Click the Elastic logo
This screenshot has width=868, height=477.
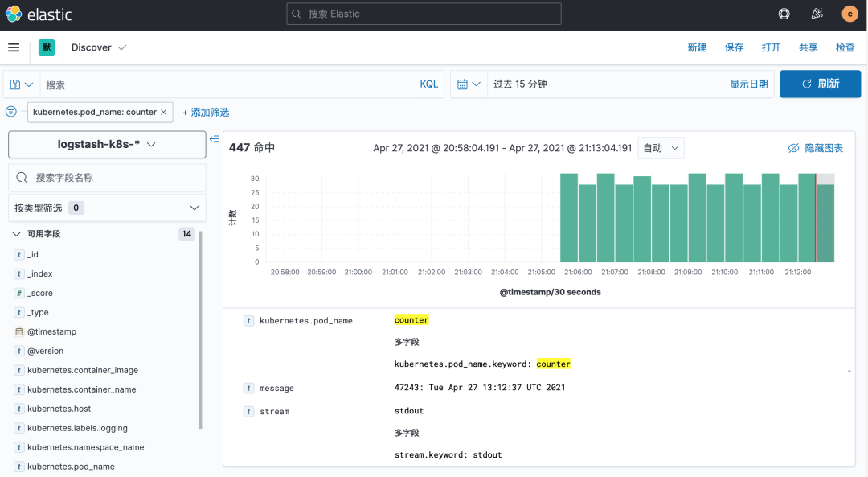(39, 14)
